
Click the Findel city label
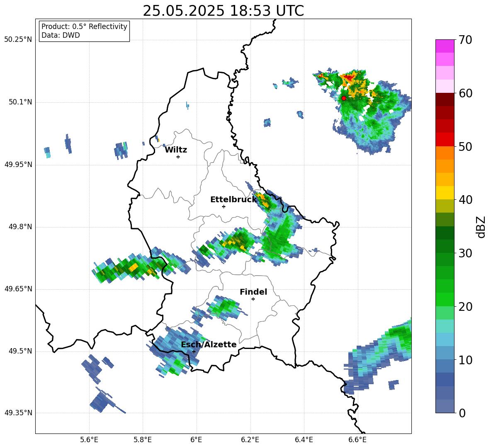click(253, 292)
